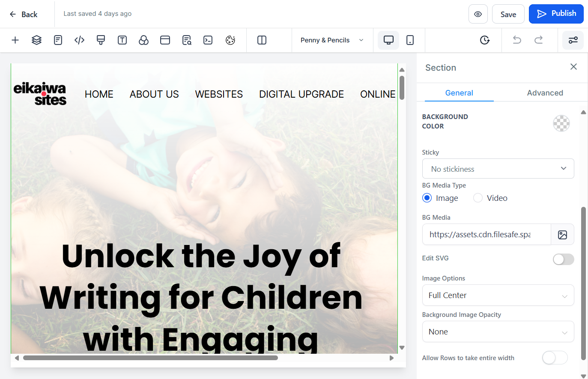Click the add element plus icon

tap(15, 40)
